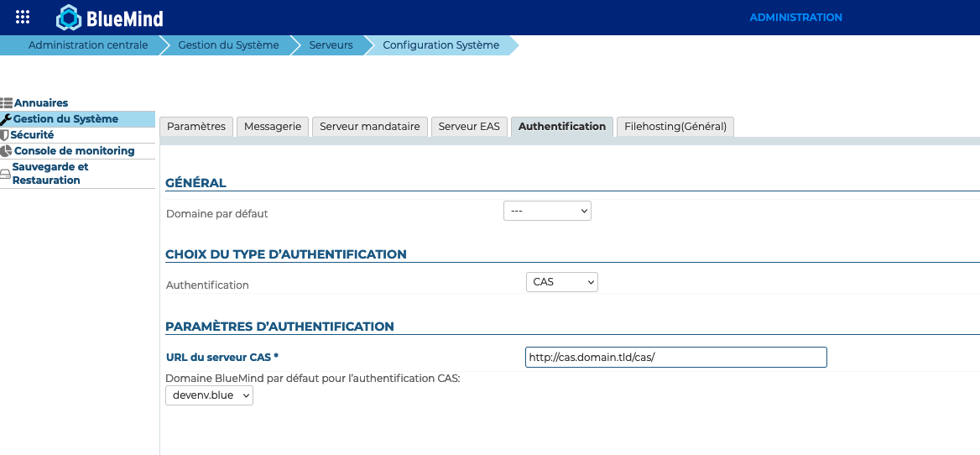Click the BlueMind hexagon logo
980x455 pixels.
[x=68, y=18]
